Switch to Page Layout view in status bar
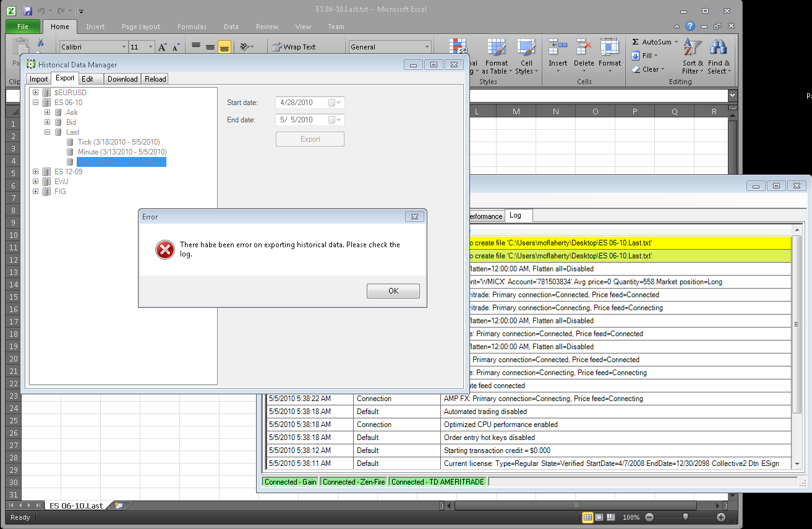812x529 pixels. (x=599, y=517)
